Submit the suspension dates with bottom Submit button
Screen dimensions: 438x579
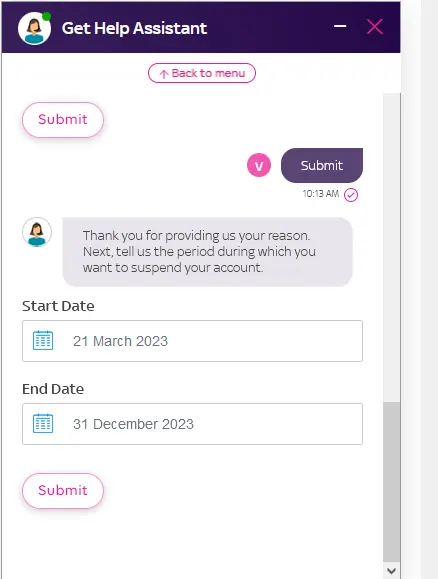click(x=63, y=491)
